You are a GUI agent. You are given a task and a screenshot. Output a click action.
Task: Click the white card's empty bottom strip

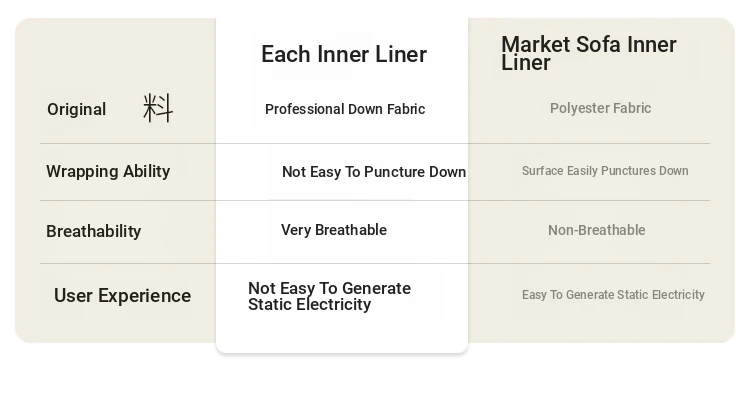[341, 337]
